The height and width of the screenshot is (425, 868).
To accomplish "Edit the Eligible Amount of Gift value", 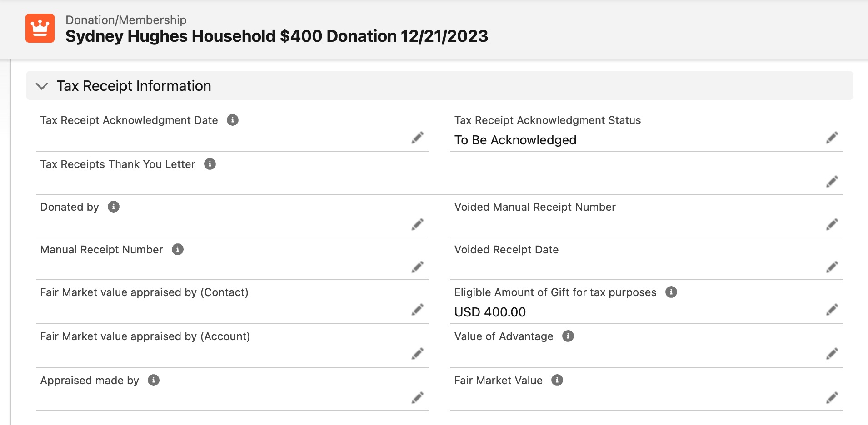I will pos(833,310).
